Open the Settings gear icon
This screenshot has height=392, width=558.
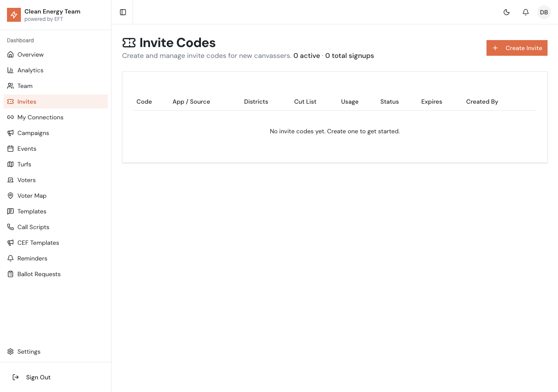[10, 351]
